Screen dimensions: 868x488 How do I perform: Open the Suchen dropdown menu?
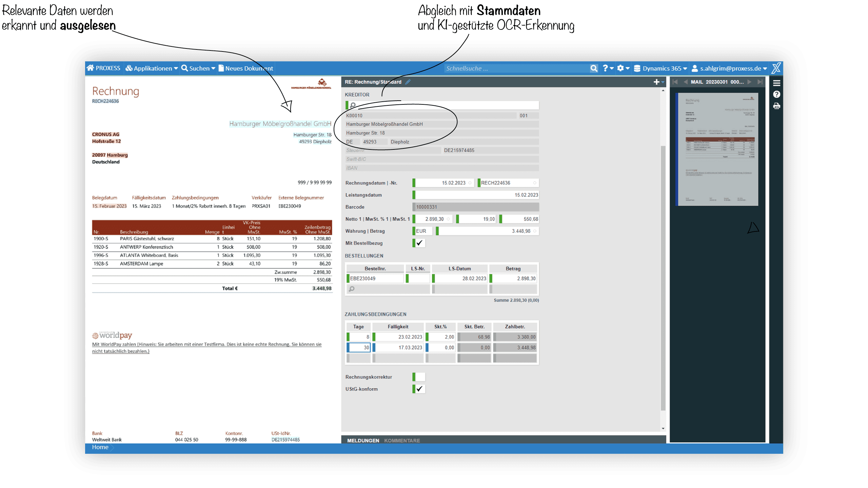pyautogui.click(x=198, y=68)
